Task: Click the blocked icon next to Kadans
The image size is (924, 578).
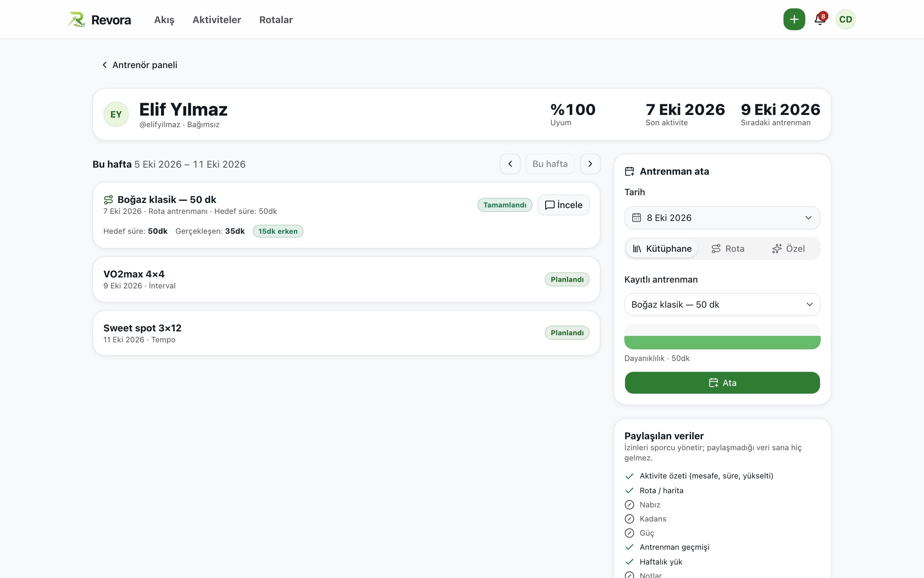Action: point(629,519)
